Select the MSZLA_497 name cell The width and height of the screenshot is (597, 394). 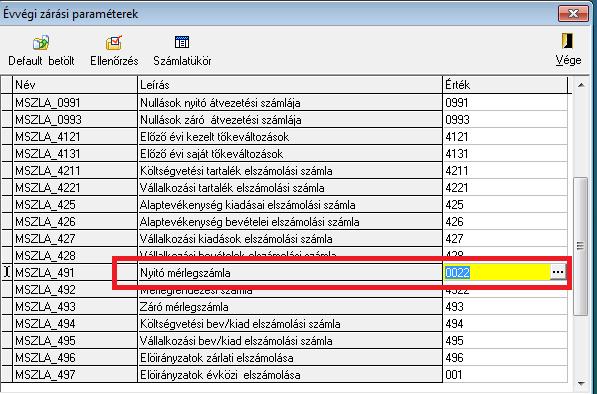[x=75, y=375]
